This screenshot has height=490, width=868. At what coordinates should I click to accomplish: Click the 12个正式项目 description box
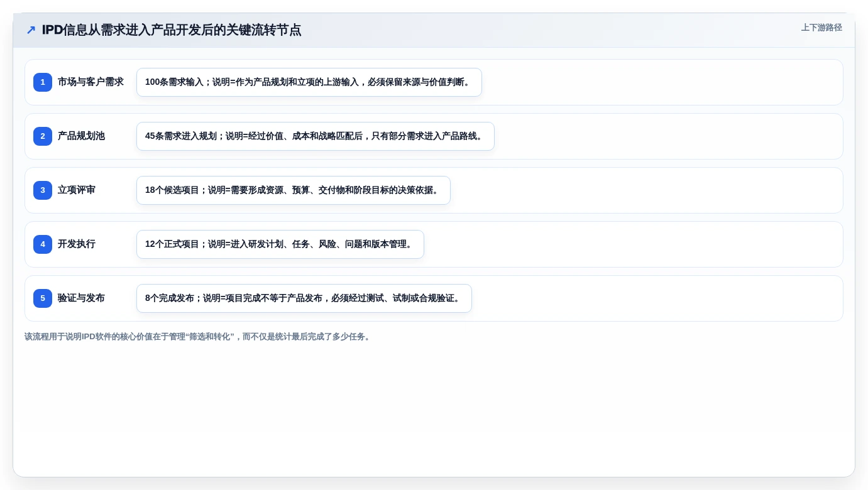280,244
